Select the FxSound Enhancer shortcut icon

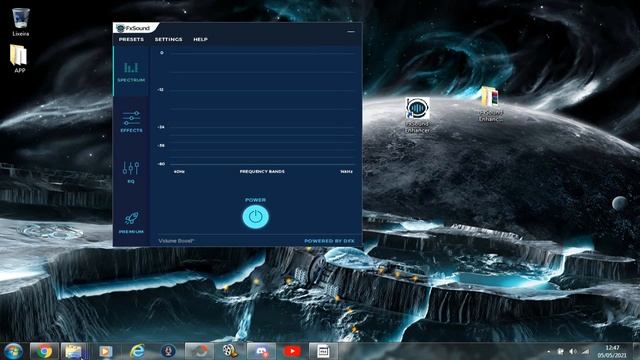pyautogui.click(x=417, y=115)
